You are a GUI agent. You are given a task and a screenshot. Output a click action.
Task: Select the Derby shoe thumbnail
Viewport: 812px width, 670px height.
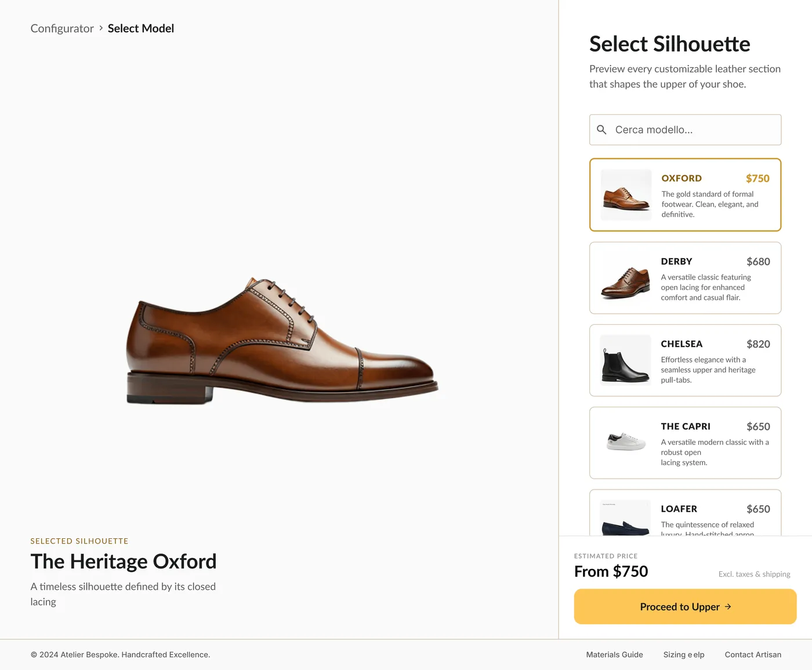click(x=625, y=278)
